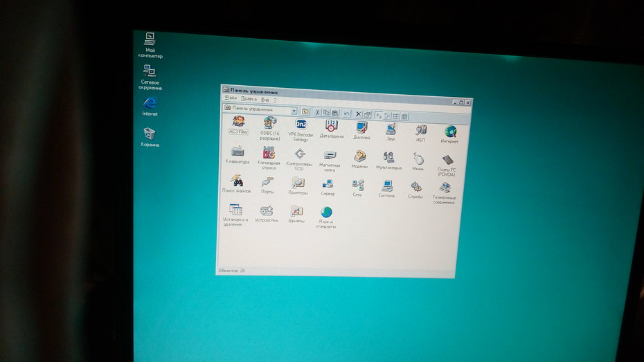Screen dimensions: 644x362
Task: Open Порты applet icon
Action: 267,185
